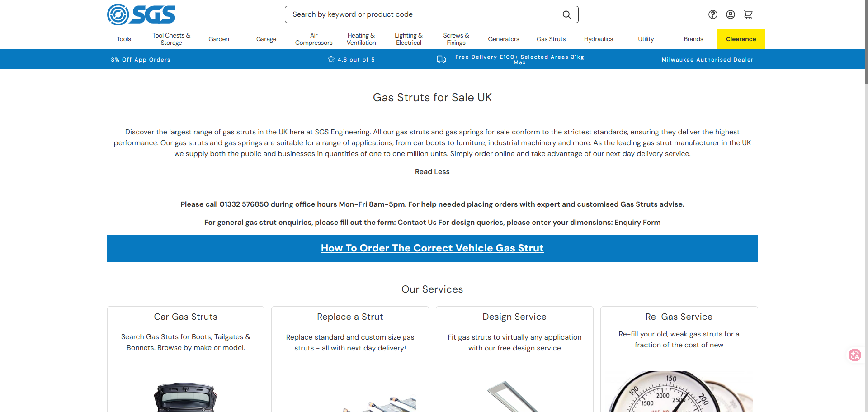868x412 pixels.
Task: Open the Gas Struts menu
Action: (551, 39)
